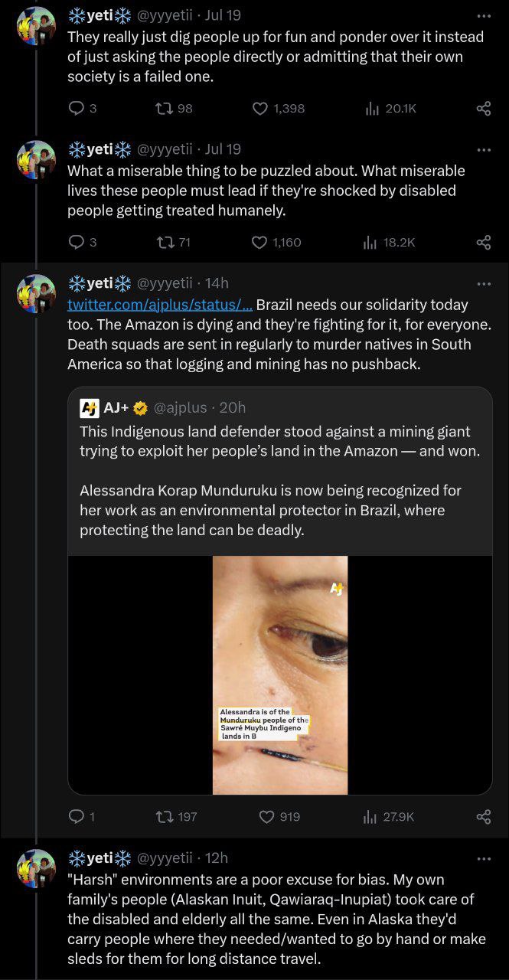Retweet the tweet with 98 retweets
The image size is (509, 980).
pyautogui.click(x=162, y=109)
